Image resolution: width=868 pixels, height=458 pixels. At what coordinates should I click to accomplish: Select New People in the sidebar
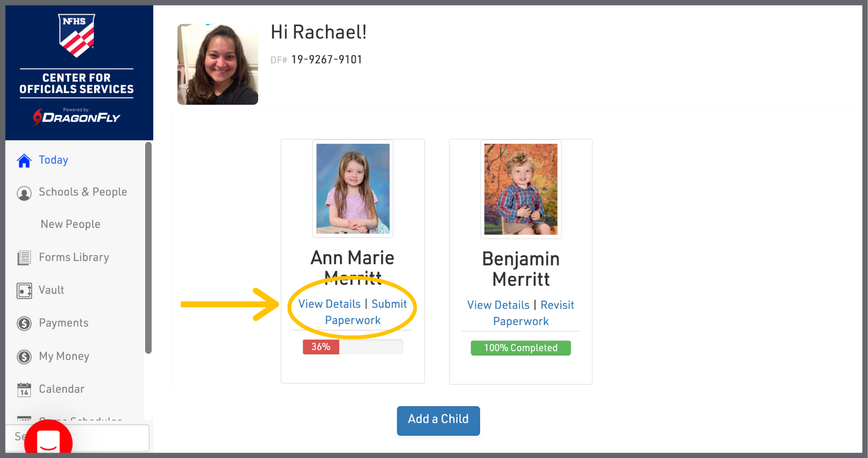pyautogui.click(x=71, y=224)
